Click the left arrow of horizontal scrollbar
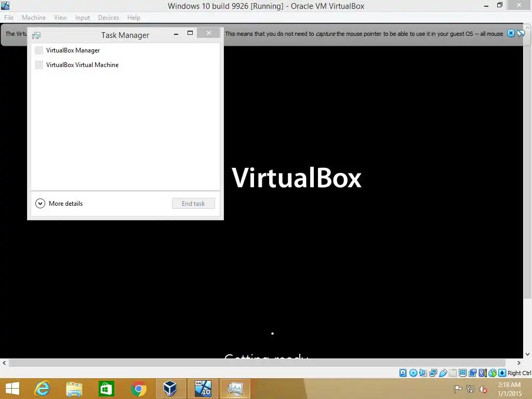 coord(4,363)
